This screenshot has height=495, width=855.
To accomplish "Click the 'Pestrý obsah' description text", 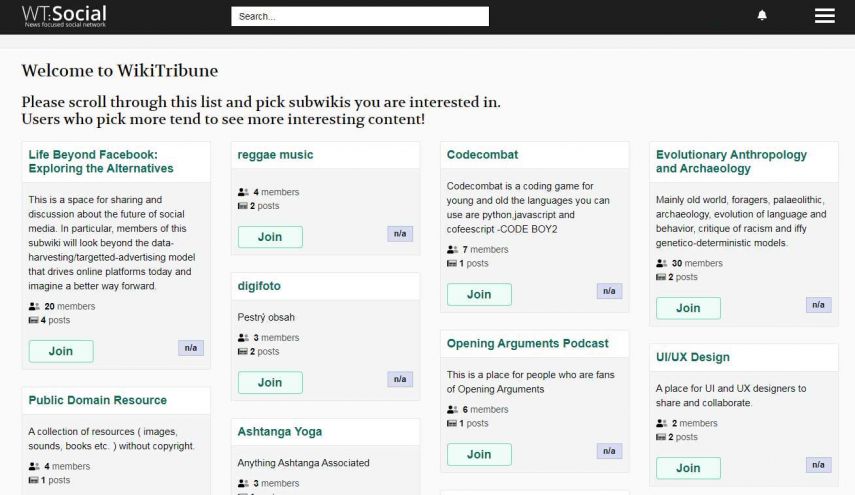I will click(266, 317).
